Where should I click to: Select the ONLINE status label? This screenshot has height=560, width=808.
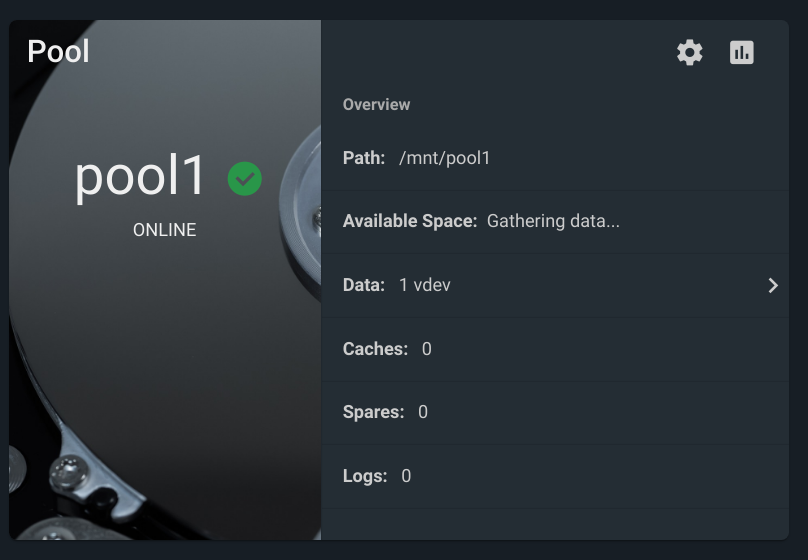pos(164,230)
